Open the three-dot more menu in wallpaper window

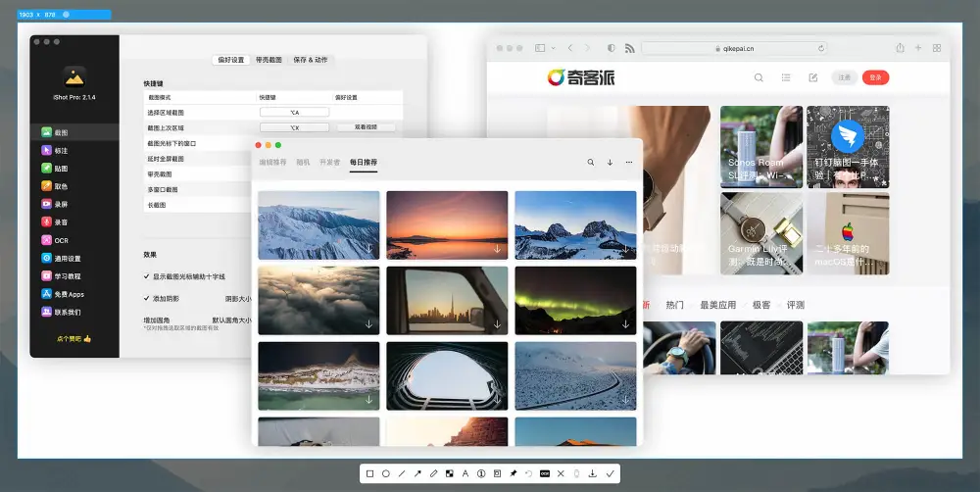point(629,163)
